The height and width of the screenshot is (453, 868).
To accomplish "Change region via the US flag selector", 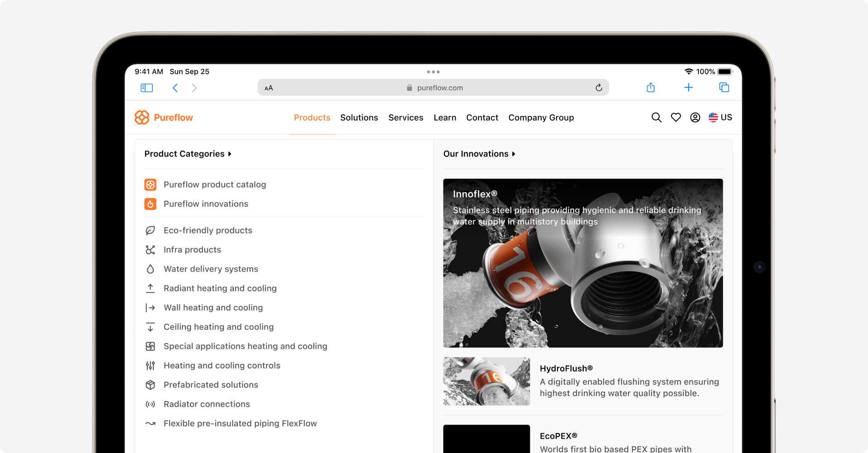I will click(x=720, y=117).
